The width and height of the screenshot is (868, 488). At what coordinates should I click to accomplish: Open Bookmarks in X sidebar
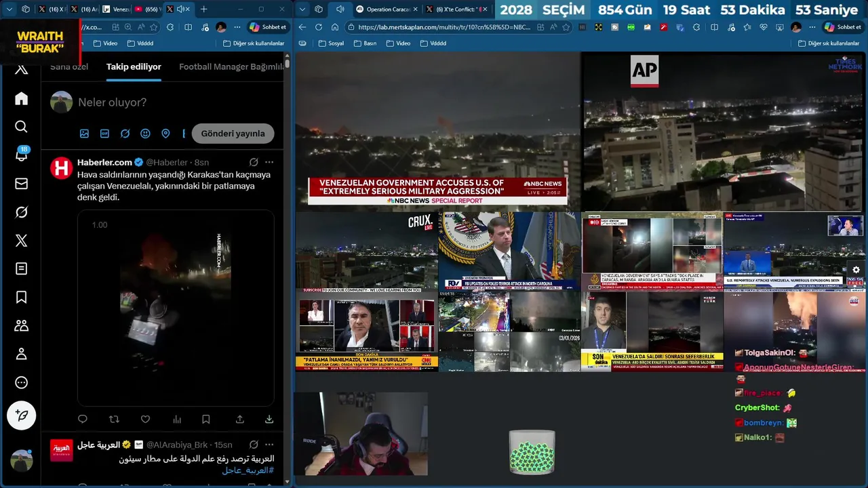21,297
